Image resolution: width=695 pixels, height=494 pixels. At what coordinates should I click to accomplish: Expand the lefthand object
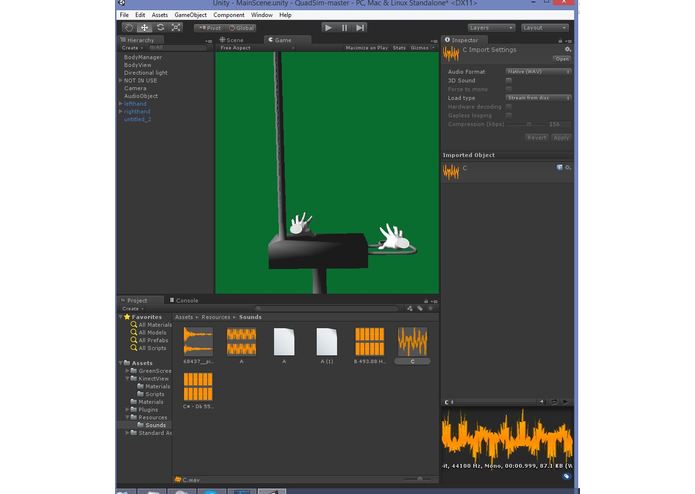pos(120,104)
